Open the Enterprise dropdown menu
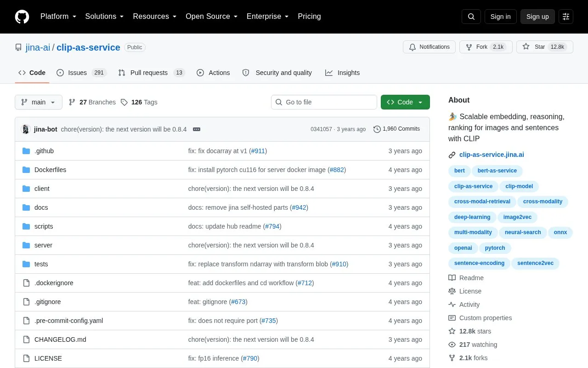 pyautogui.click(x=268, y=17)
